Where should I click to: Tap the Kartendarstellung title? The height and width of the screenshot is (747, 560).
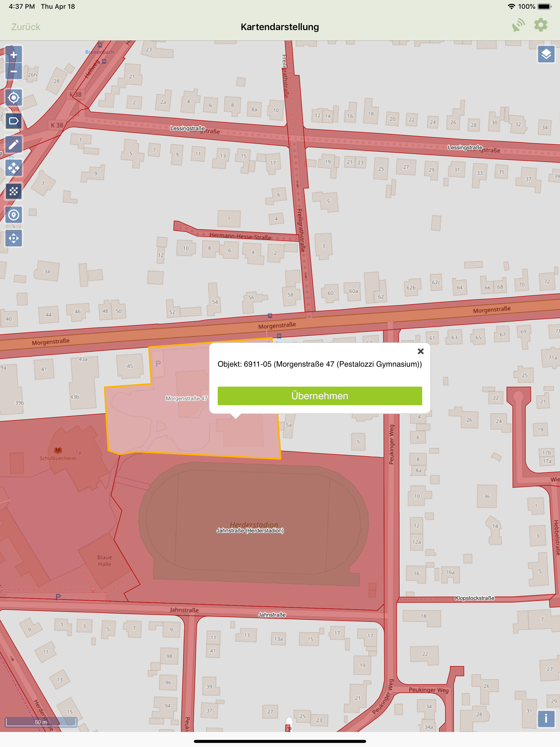pyautogui.click(x=280, y=27)
